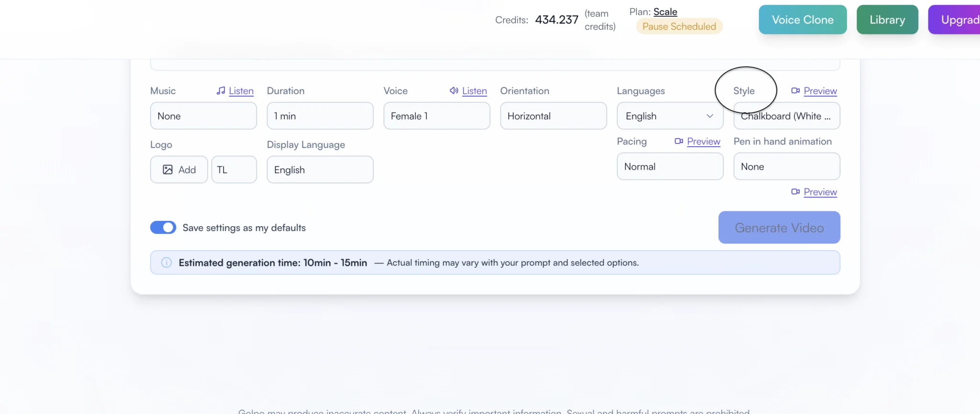Open the Style dropdown showing Chalkboard
The image size is (980, 414).
(x=787, y=116)
